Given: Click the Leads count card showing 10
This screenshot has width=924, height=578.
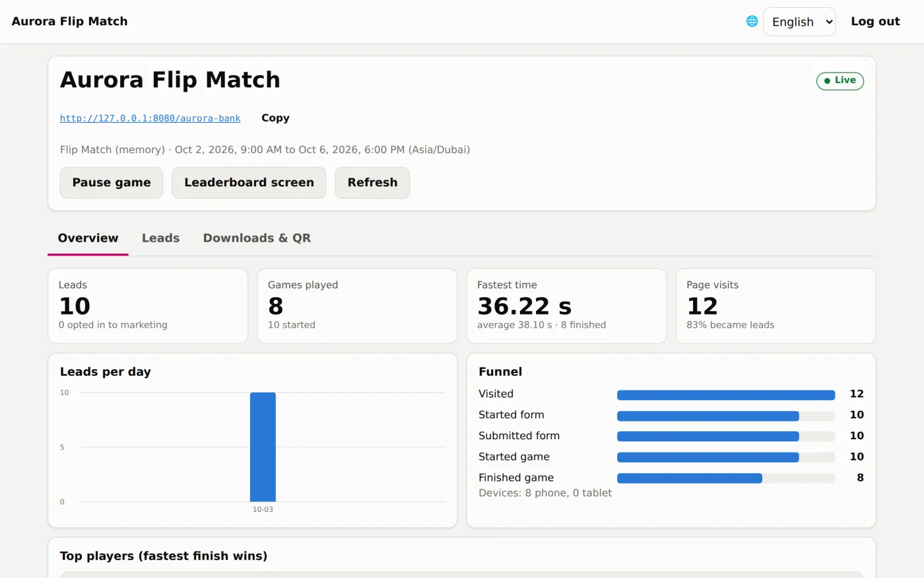Looking at the screenshot, I should pos(148,306).
